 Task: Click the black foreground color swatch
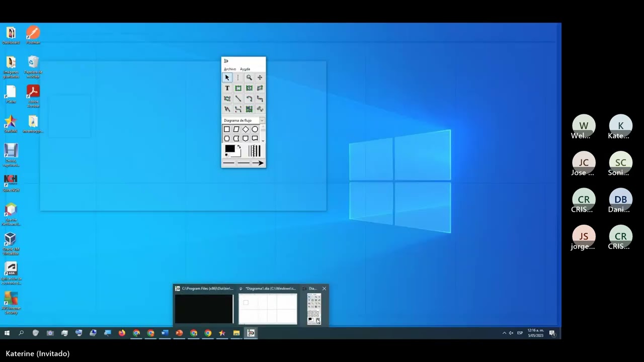[x=229, y=149]
